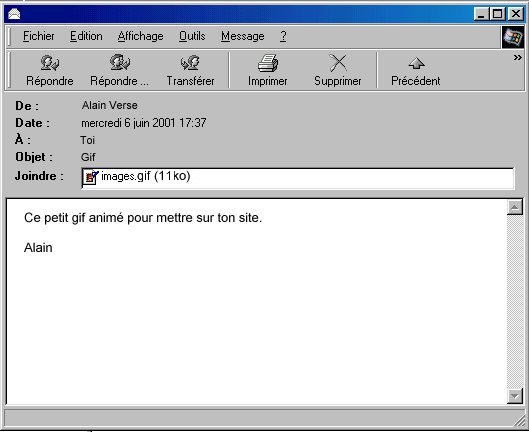Click inside the Joindre attachment field
The image size is (529, 432).
[x=298, y=178]
